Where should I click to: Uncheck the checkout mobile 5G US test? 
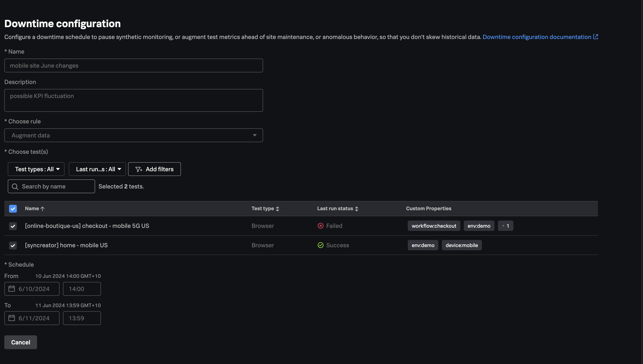(x=13, y=226)
